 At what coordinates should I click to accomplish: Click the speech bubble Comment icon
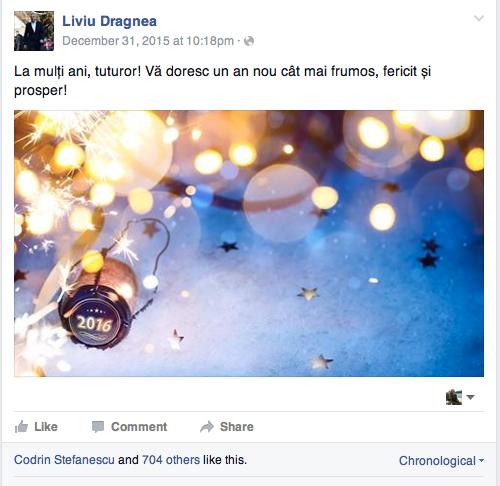point(98,427)
